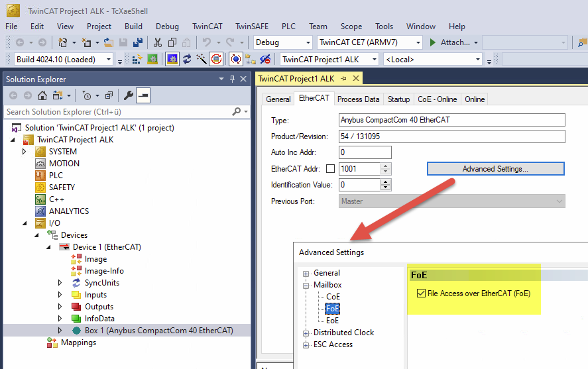Switch to the Startup tab

pyautogui.click(x=398, y=99)
